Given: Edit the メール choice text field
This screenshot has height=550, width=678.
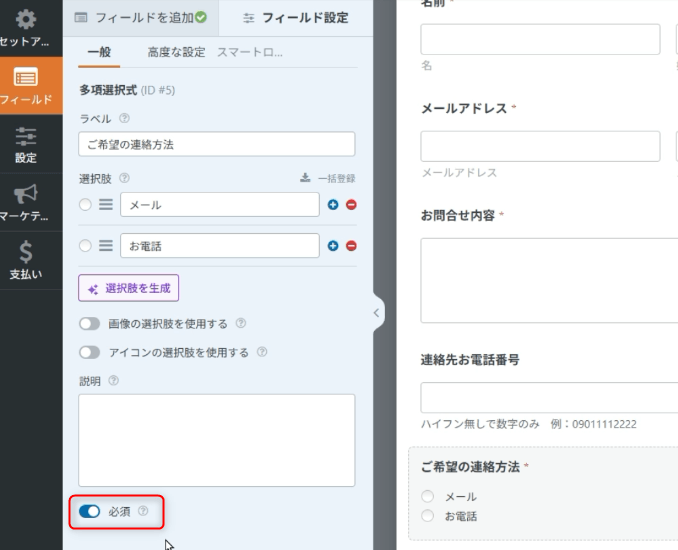Looking at the screenshot, I should click(220, 205).
